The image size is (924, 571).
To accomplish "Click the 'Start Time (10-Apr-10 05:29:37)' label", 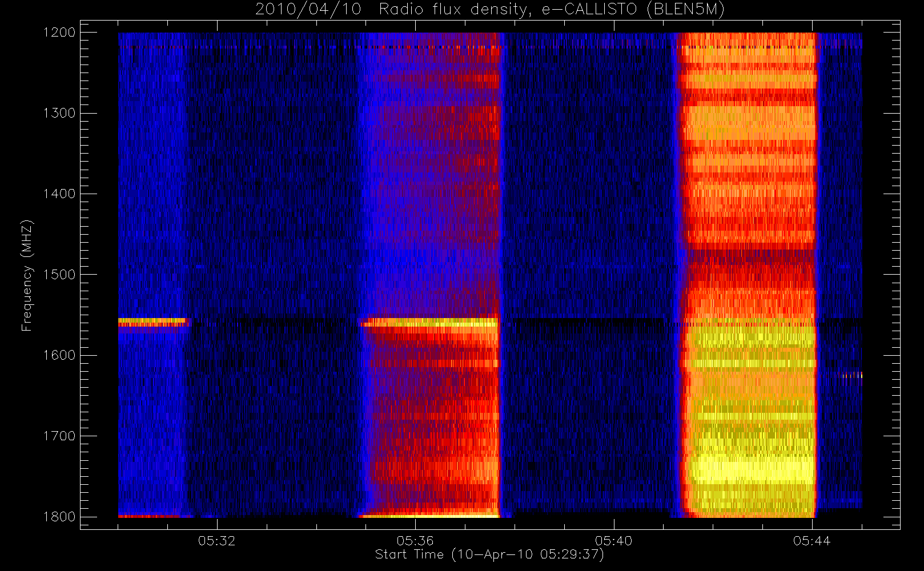I will click(489, 554).
